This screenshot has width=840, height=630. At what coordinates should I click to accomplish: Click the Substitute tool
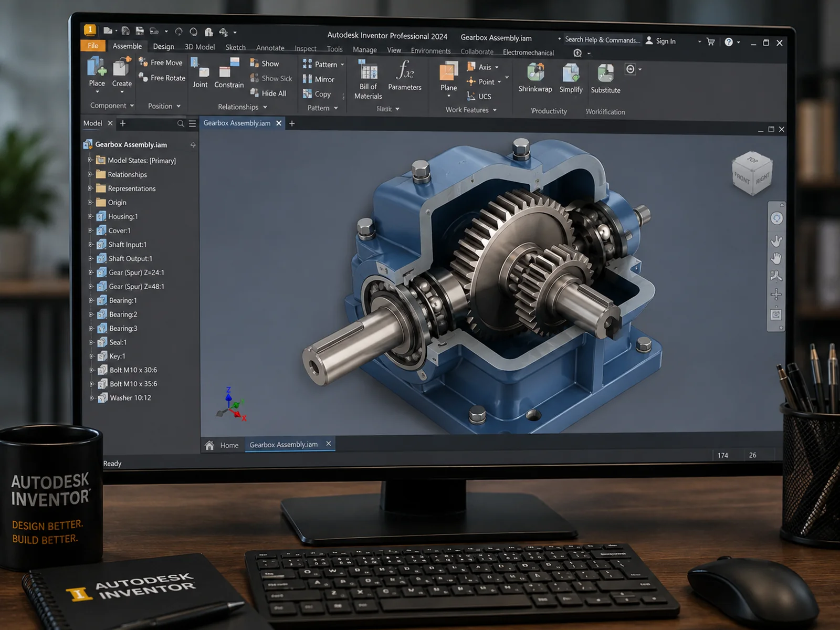(x=605, y=79)
